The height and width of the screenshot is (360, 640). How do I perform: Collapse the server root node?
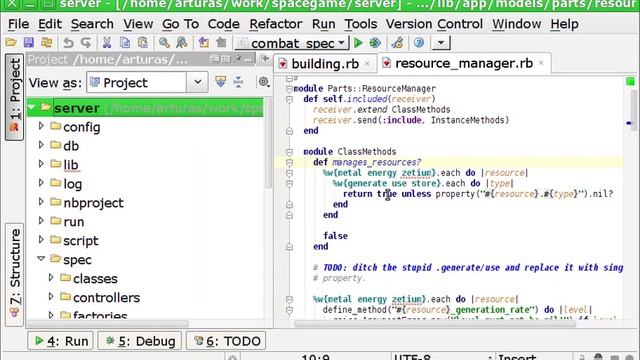coord(31,108)
